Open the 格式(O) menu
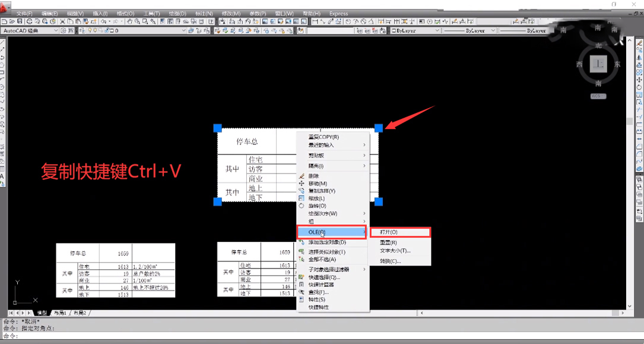This screenshot has height=344, width=644. [125, 14]
